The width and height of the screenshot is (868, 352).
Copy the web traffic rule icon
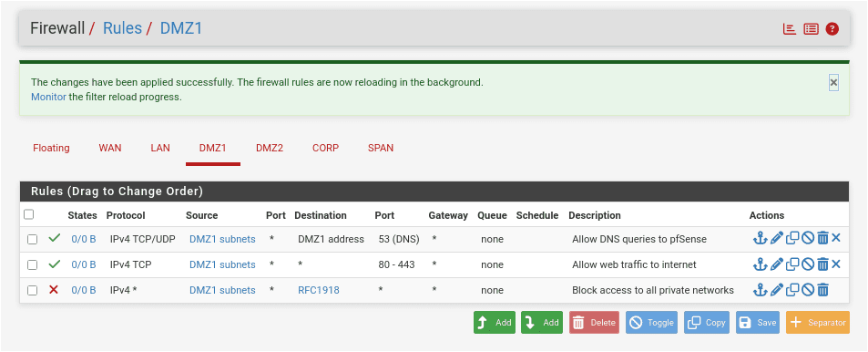[x=792, y=264]
